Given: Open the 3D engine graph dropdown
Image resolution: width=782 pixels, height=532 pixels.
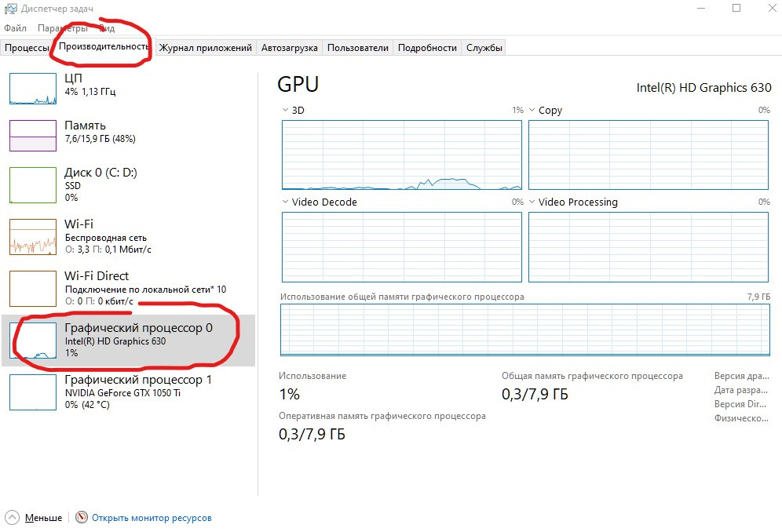Looking at the screenshot, I should coord(286,111).
